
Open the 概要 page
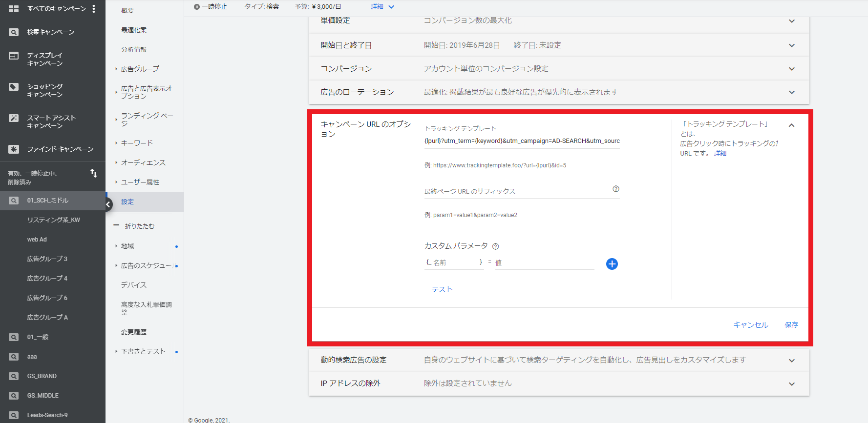pos(127,10)
